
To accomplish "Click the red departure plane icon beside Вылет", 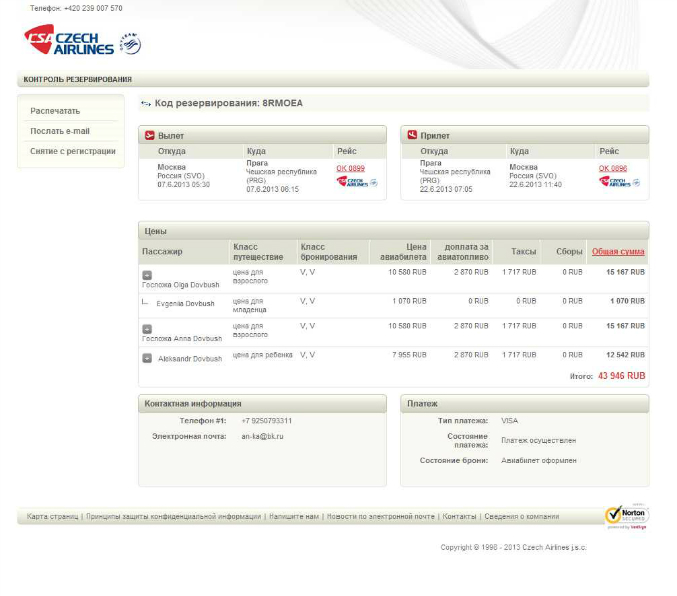I will [x=150, y=135].
